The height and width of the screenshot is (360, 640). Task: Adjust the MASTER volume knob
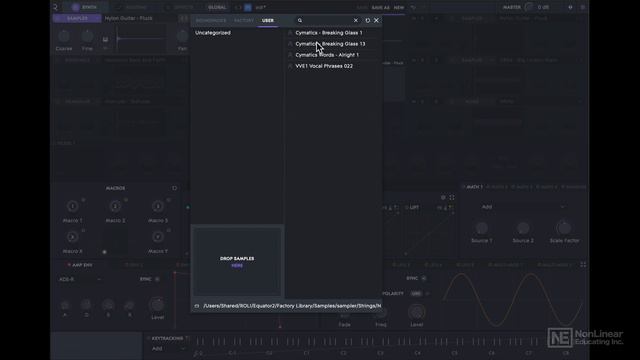click(x=529, y=7)
